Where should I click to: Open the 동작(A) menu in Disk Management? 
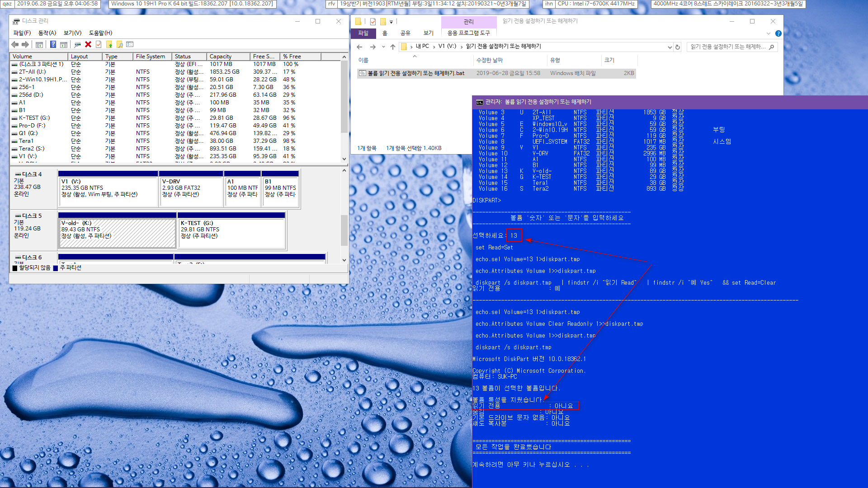click(47, 33)
